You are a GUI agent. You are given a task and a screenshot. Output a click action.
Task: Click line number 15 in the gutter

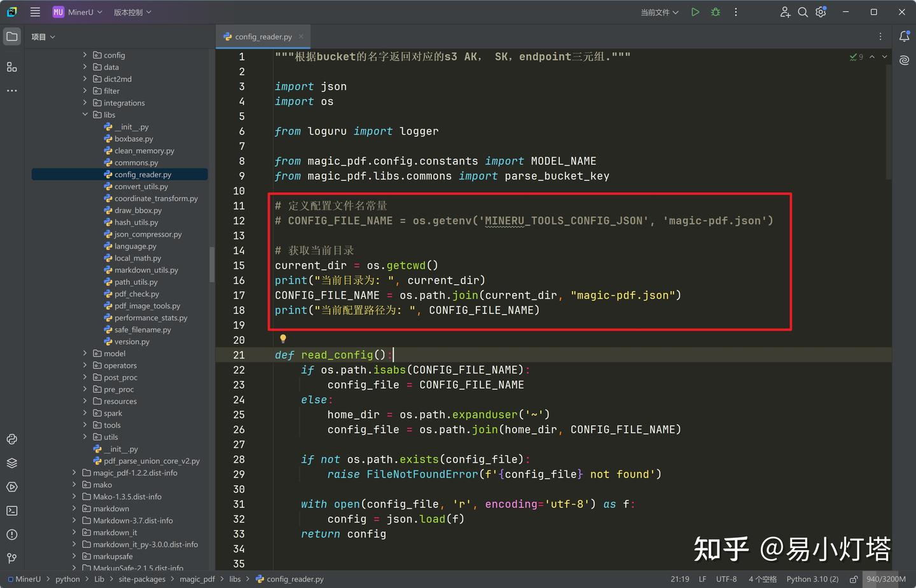coord(239,265)
